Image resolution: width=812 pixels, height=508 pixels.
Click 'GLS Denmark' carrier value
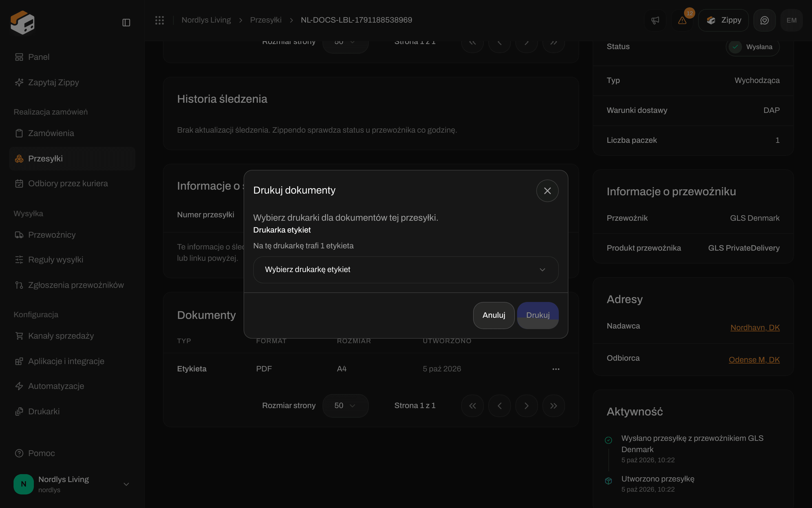pos(754,218)
